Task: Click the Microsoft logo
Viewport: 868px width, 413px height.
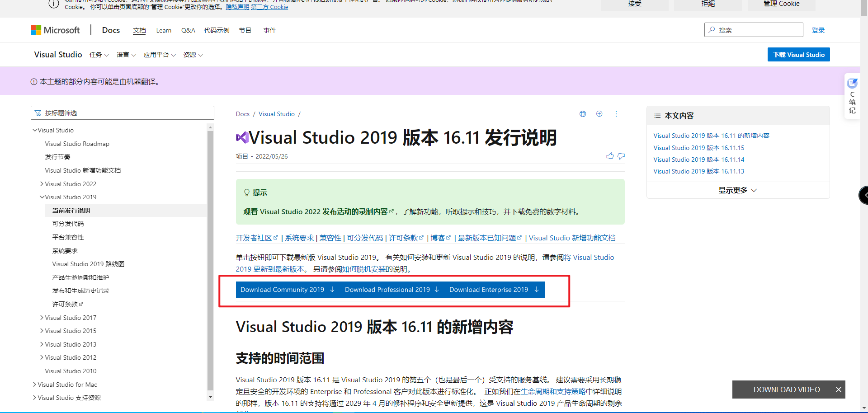Action: point(55,30)
